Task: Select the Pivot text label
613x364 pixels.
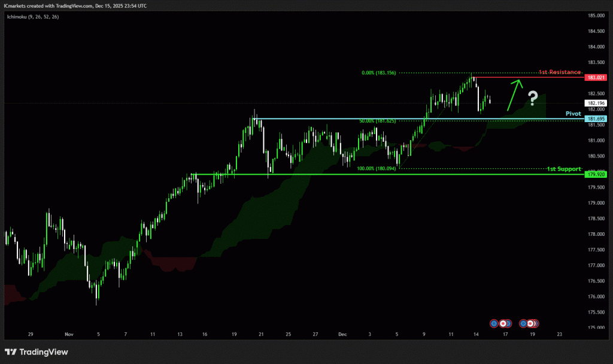Action: (573, 113)
